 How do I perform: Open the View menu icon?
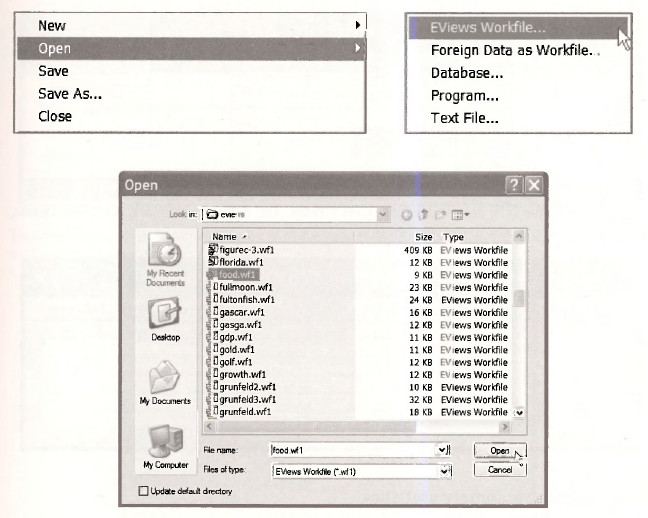pyautogui.click(x=460, y=215)
